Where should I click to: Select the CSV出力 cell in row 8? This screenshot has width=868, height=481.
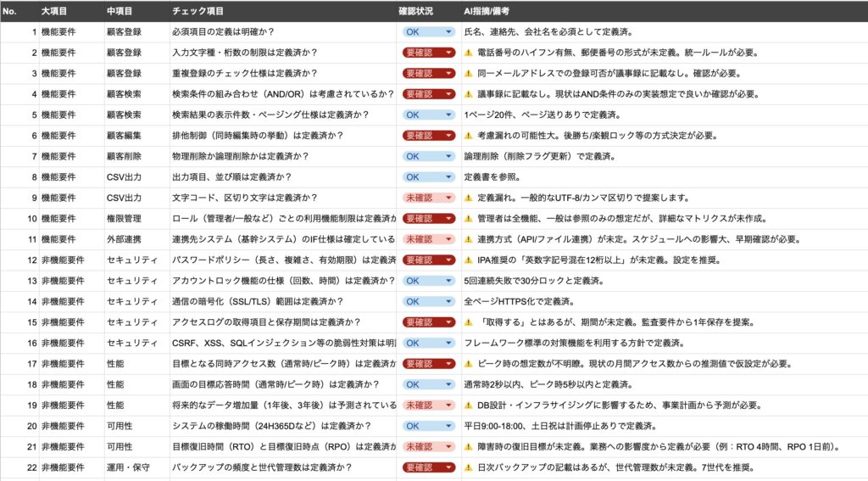[125, 177]
